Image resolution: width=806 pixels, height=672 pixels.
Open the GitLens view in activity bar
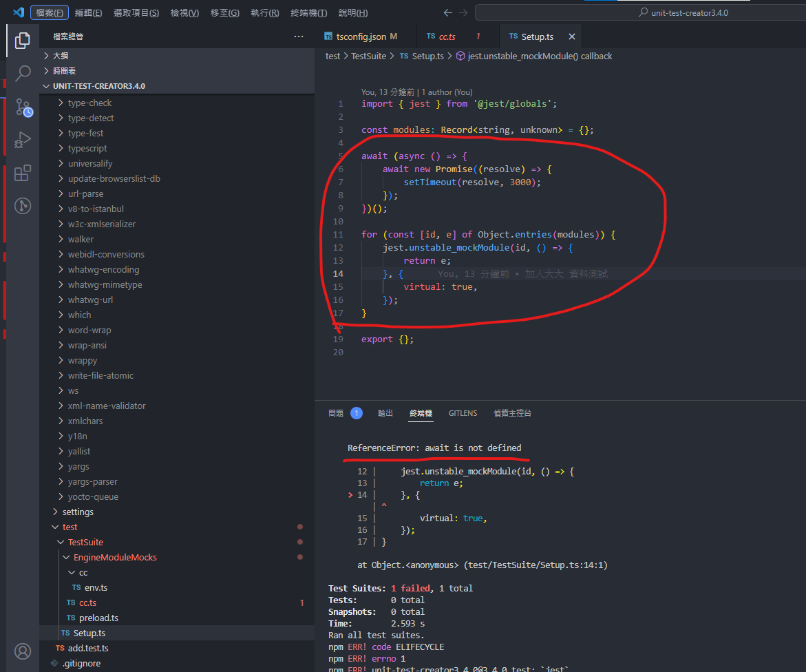click(x=22, y=206)
